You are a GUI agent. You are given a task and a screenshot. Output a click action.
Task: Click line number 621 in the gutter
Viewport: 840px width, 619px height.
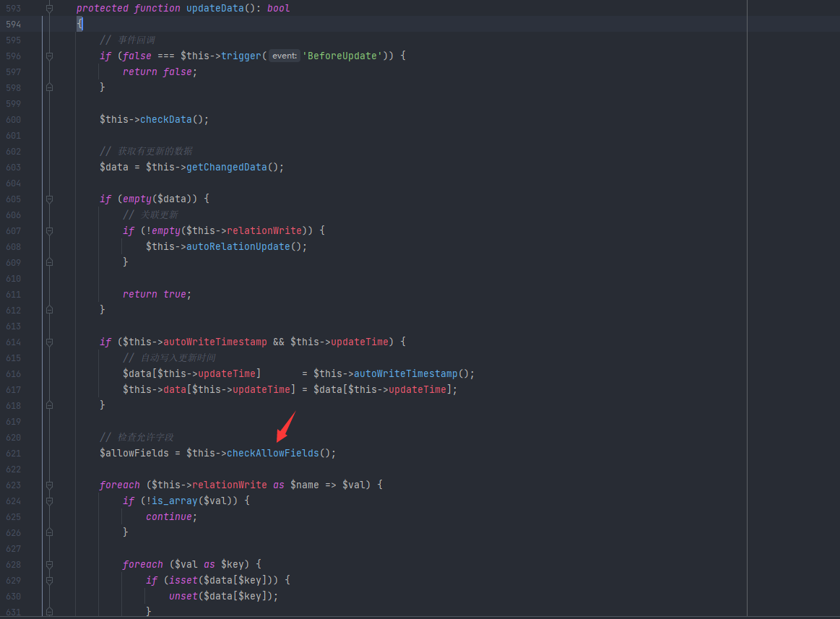(14, 453)
